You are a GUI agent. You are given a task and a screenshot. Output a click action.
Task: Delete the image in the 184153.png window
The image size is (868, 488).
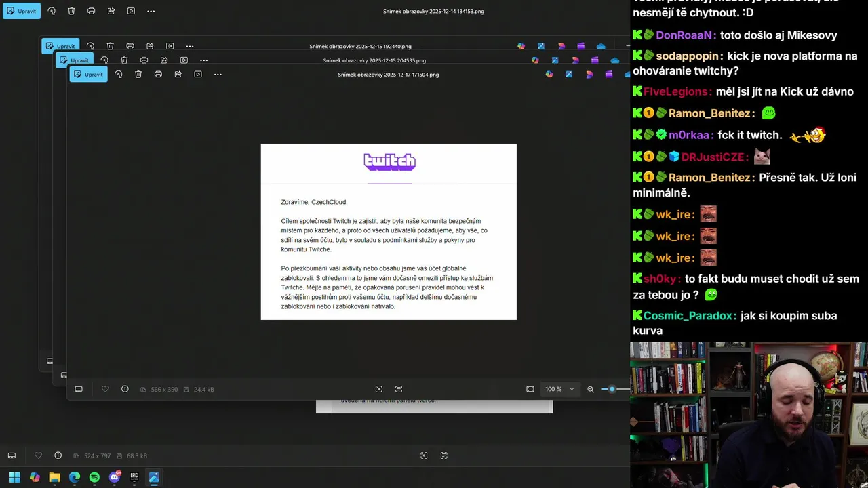click(x=71, y=11)
